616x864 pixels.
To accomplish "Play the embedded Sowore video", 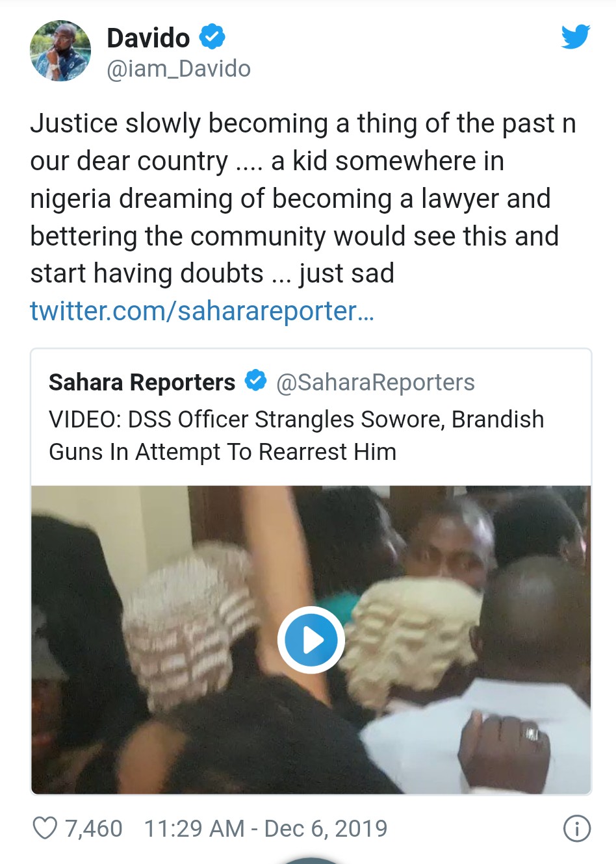I will tap(311, 640).
